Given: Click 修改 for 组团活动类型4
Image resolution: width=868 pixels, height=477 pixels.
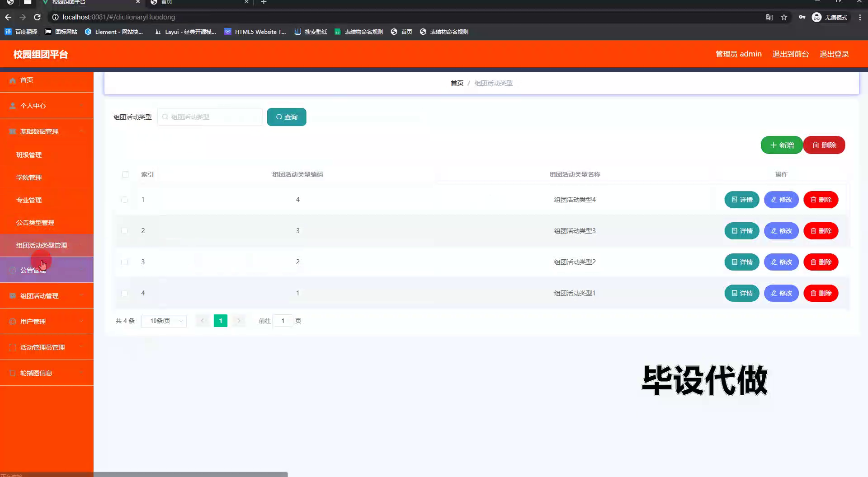Looking at the screenshot, I should pos(781,200).
